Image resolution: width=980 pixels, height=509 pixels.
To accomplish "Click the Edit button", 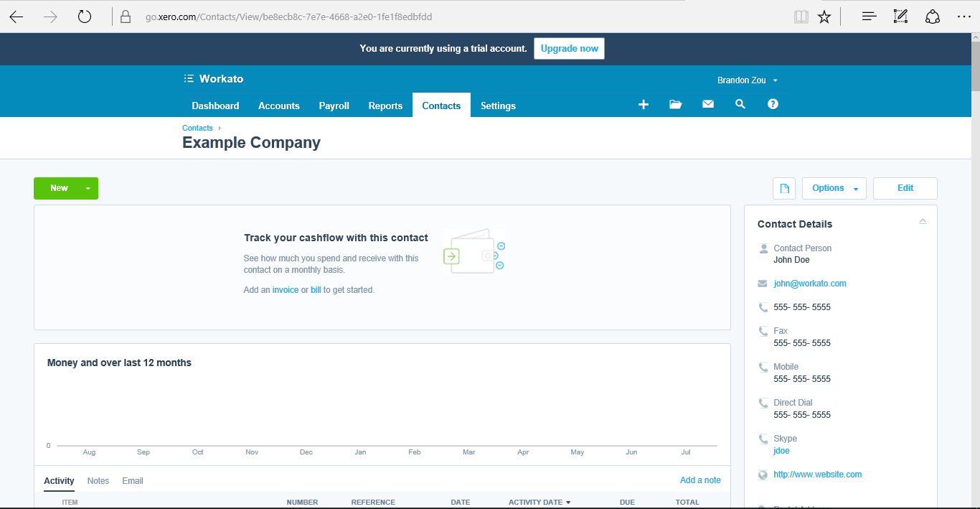I will point(905,188).
